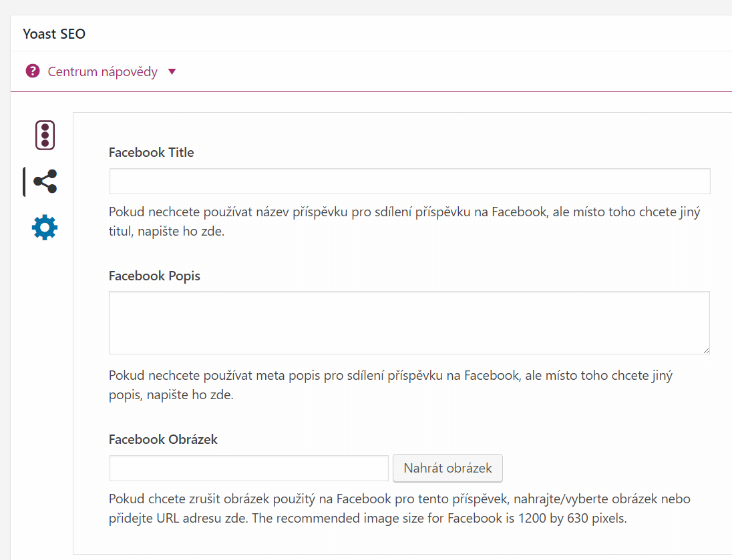Click the Nahrát obrázek button
The image size is (732, 560).
tap(447, 468)
